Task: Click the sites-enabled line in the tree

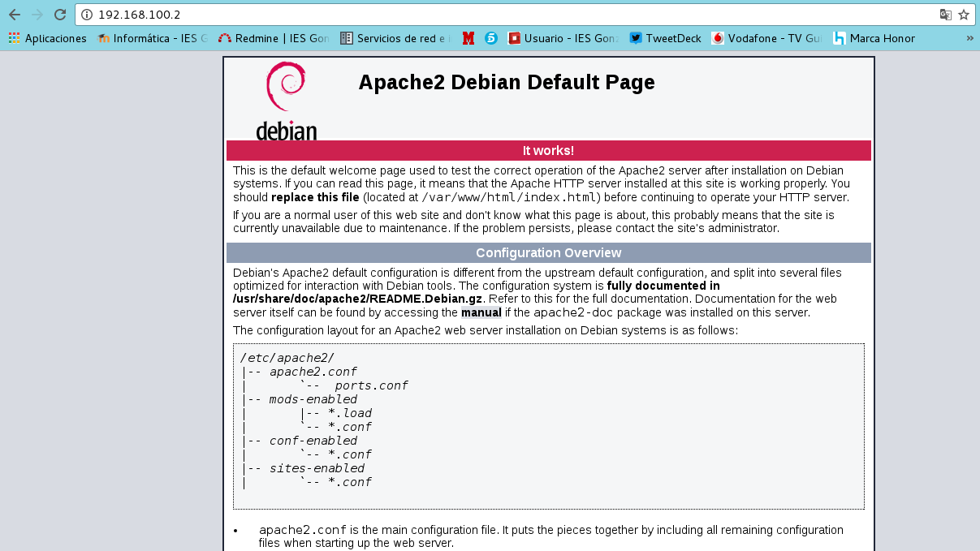Action: pos(317,468)
